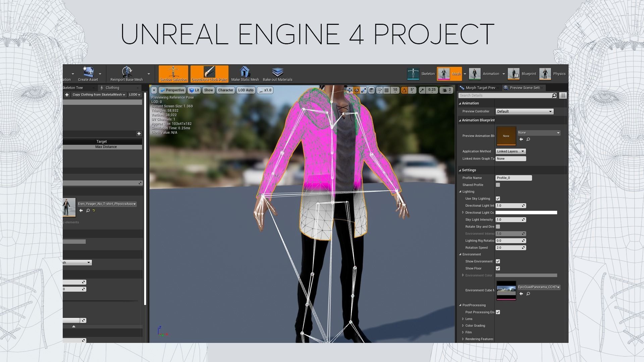Use selected asset for Preview Animation Blueprint
Image resolution: width=644 pixels, height=362 pixels.
(521, 139)
